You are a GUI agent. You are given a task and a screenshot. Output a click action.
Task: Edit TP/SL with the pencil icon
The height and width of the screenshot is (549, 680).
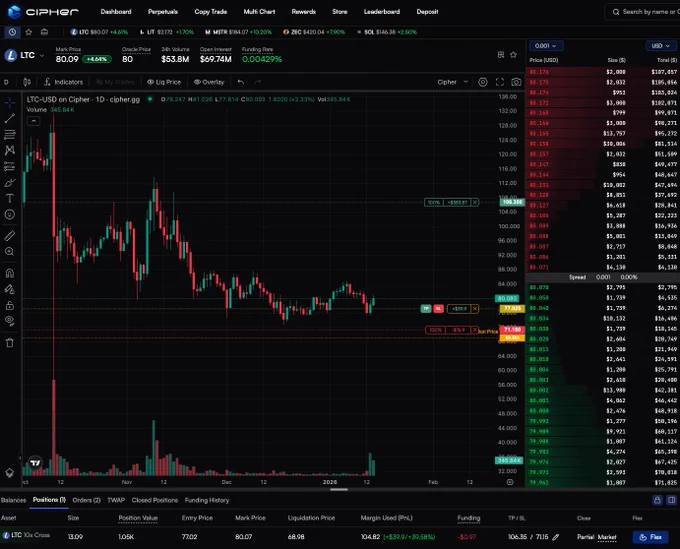tap(556, 537)
